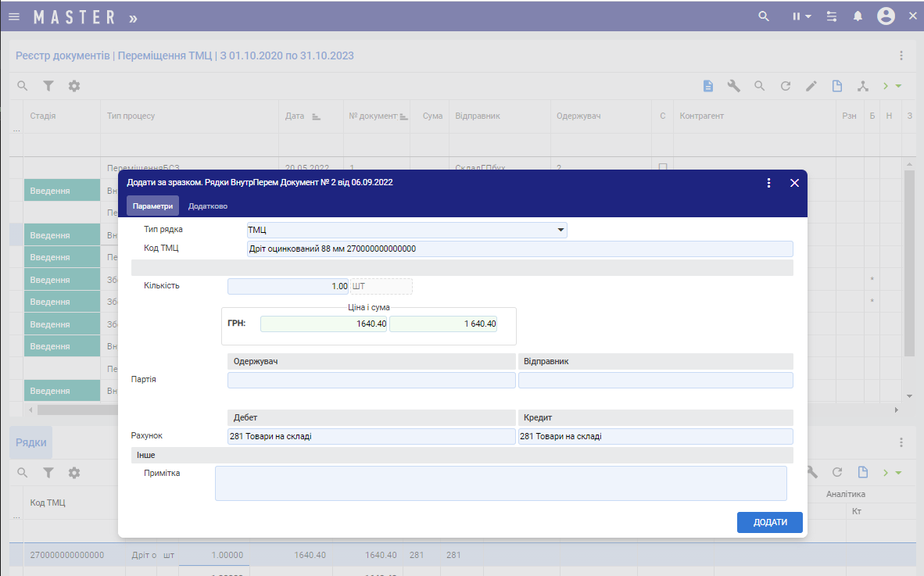Viewport: 924px width, 576px height.
Task: Click the pencil edit icon in registry toolbar
Action: click(x=811, y=86)
